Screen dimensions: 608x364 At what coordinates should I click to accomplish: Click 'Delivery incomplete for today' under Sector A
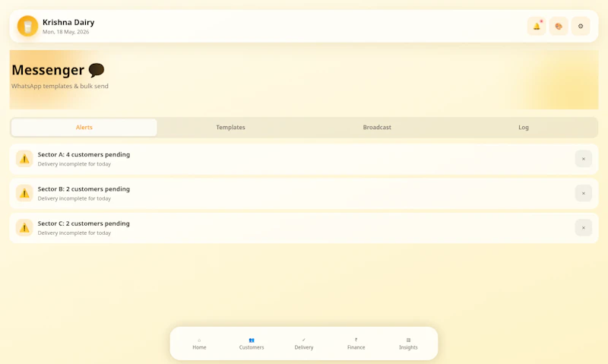click(74, 164)
